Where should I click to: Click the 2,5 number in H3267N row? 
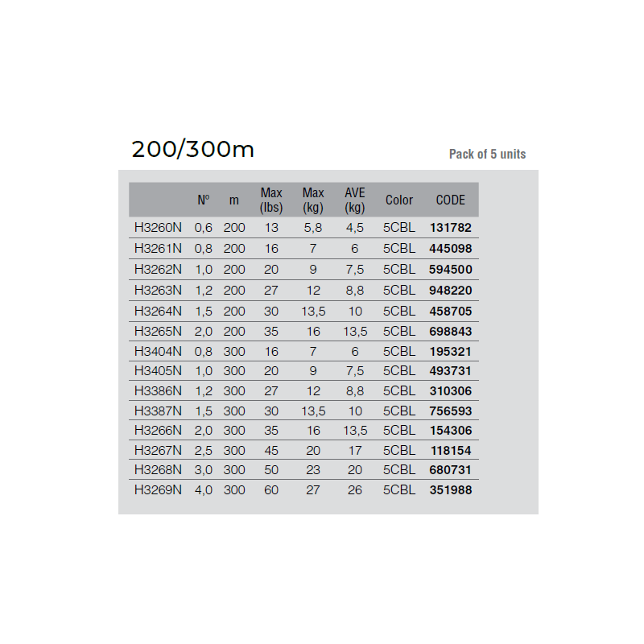coord(204,450)
